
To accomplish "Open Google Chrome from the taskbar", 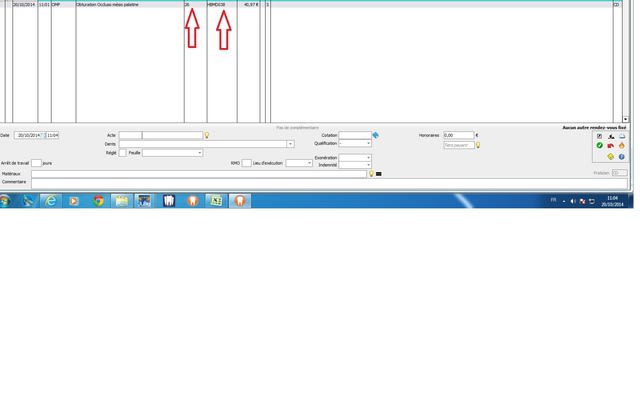I will [98, 200].
